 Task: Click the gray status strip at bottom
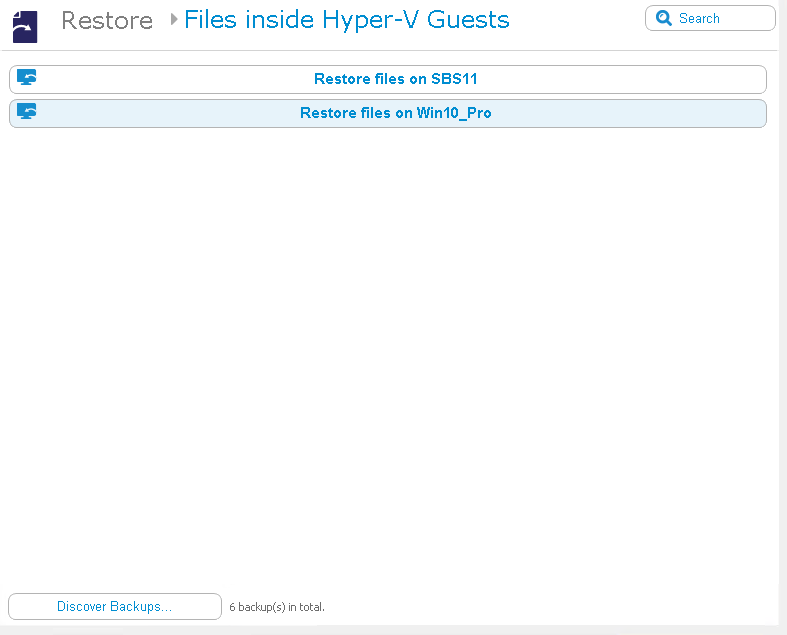[x=390, y=630]
